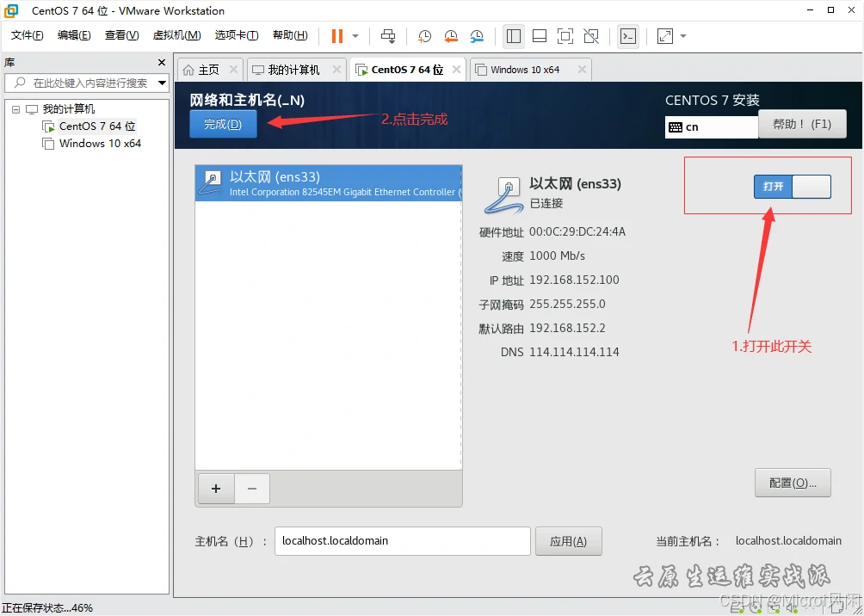The width and height of the screenshot is (864, 616).
Task: Toggle the thumbnail bar view icon
Action: pyautogui.click(x=540, y=36)
